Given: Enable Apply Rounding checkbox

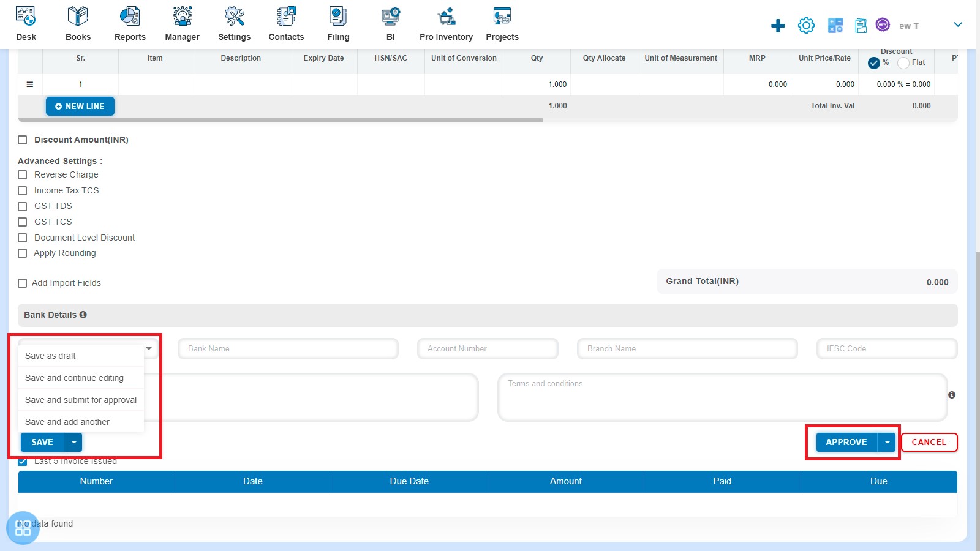Looking at the screenshot, I should (23, 253).
